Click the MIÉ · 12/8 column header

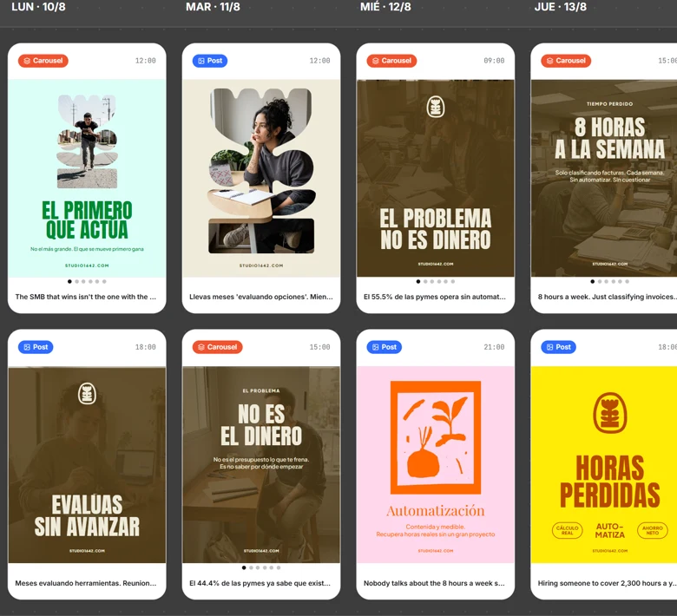pos(385,7)
